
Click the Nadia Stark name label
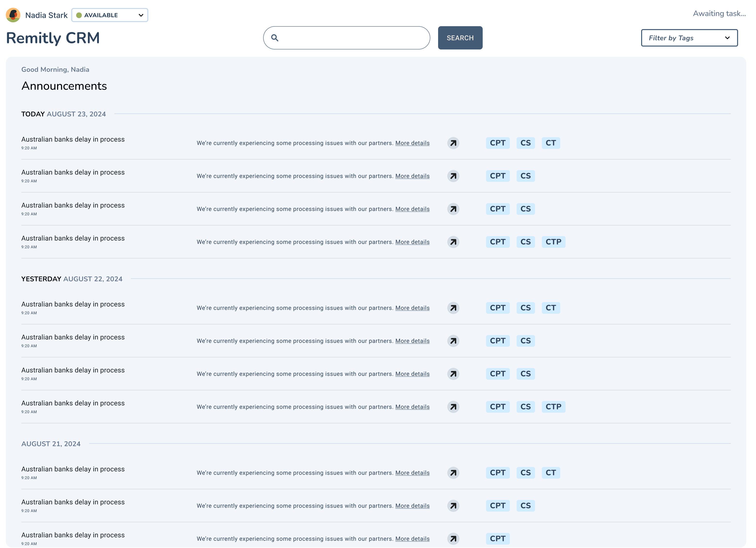pos(46,15)
